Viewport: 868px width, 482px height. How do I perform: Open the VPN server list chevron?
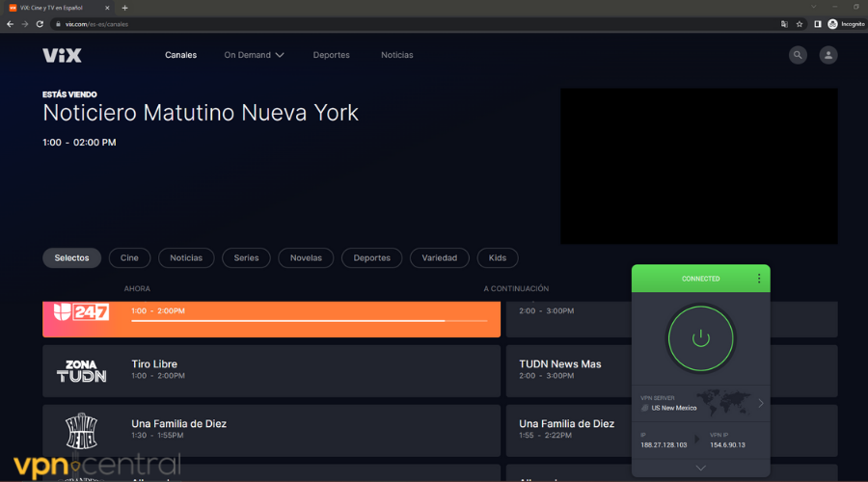760,403
